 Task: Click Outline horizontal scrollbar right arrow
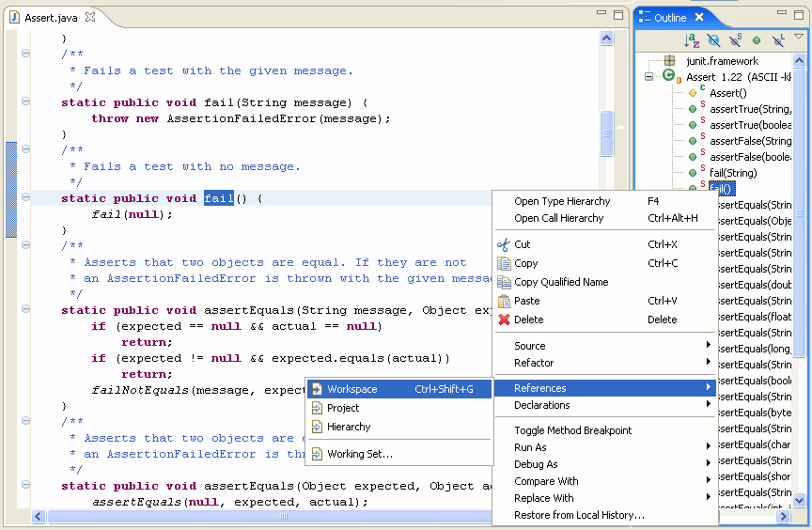click(784, 516)
